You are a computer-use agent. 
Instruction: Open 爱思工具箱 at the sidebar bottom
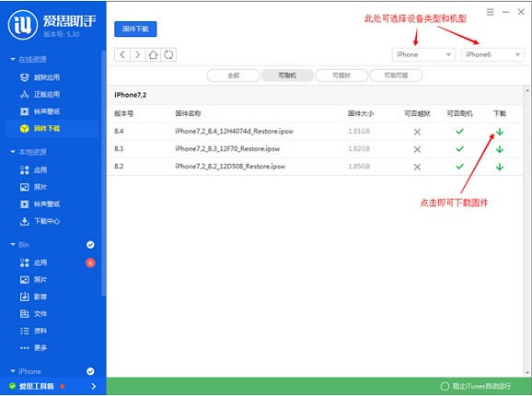(x=36, y=386)
